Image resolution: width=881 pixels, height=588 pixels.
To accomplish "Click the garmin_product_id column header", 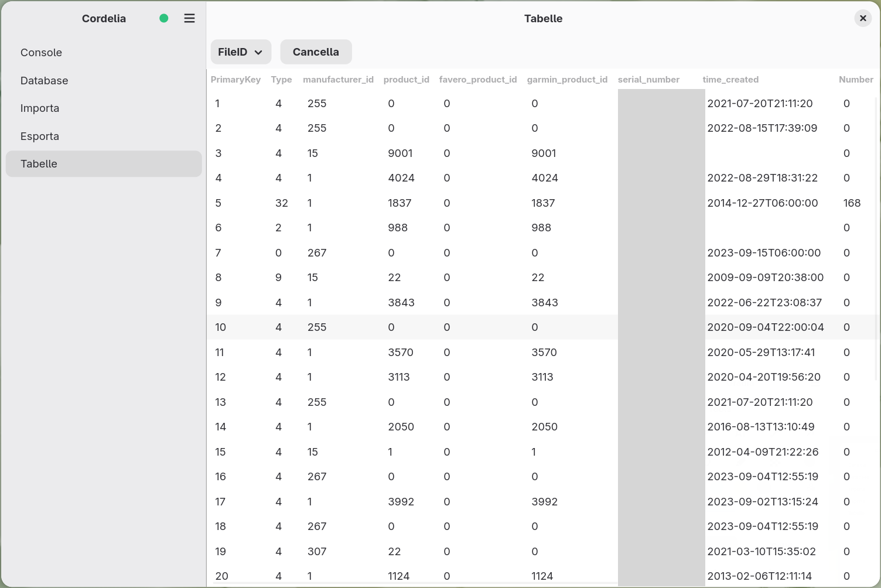I will pyautogui.click(x=567, y=80).
